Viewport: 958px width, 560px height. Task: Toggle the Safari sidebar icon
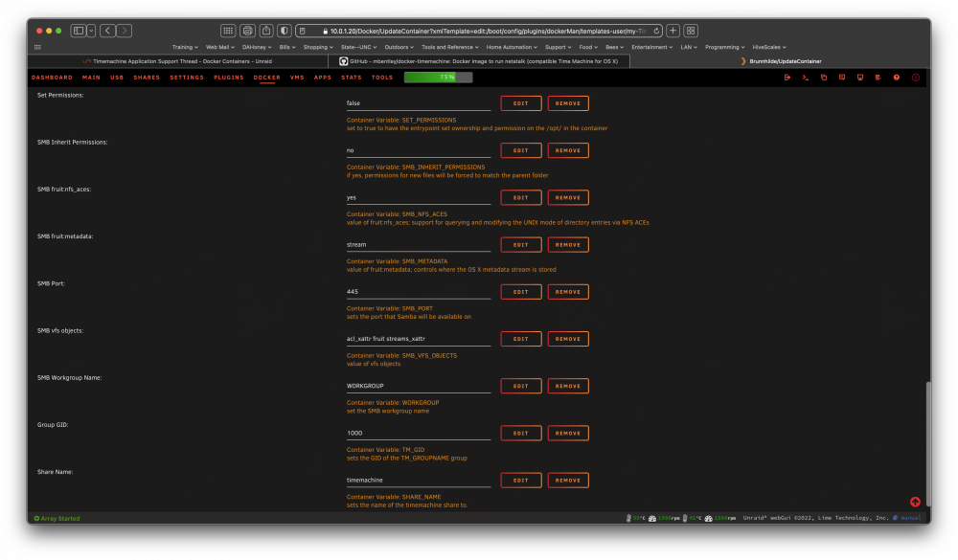point(79,31)
